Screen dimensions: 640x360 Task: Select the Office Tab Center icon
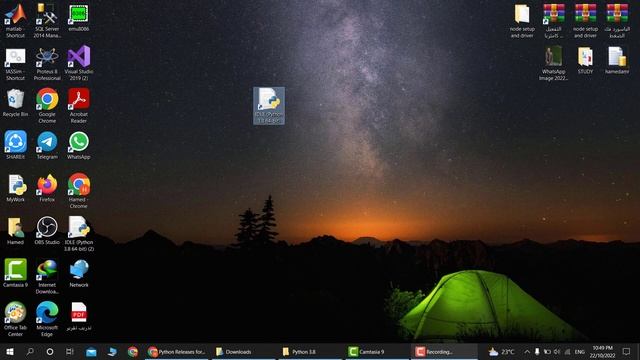tap(16, 319)
